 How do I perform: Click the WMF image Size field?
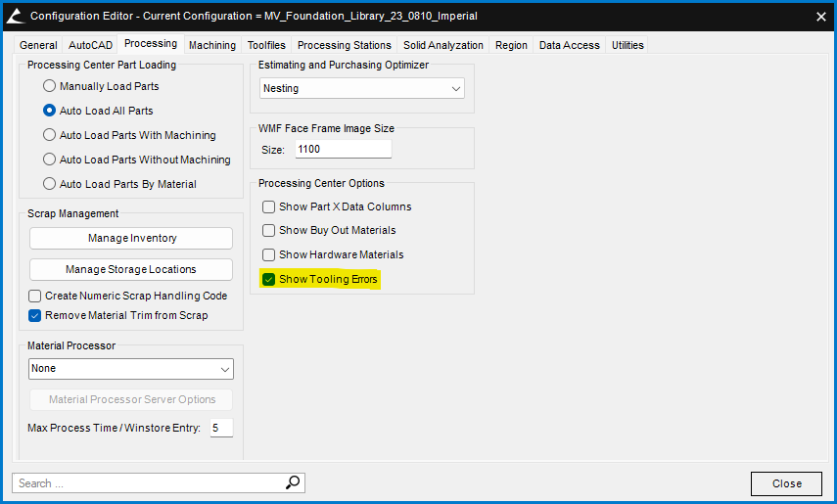[343, 150]
